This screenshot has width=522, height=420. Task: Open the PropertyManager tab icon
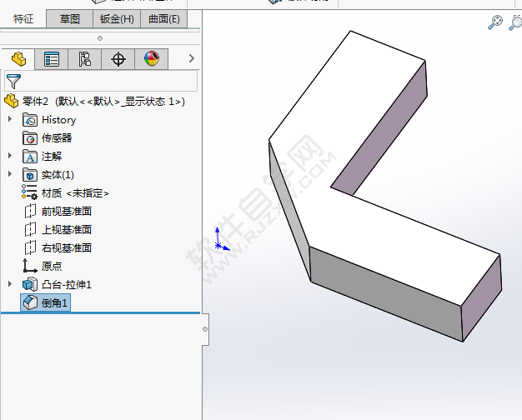[52, 59]
